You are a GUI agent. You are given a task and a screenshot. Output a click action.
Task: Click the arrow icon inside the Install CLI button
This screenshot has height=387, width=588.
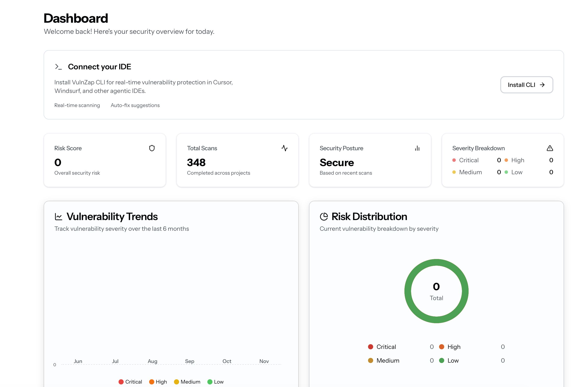543,85
